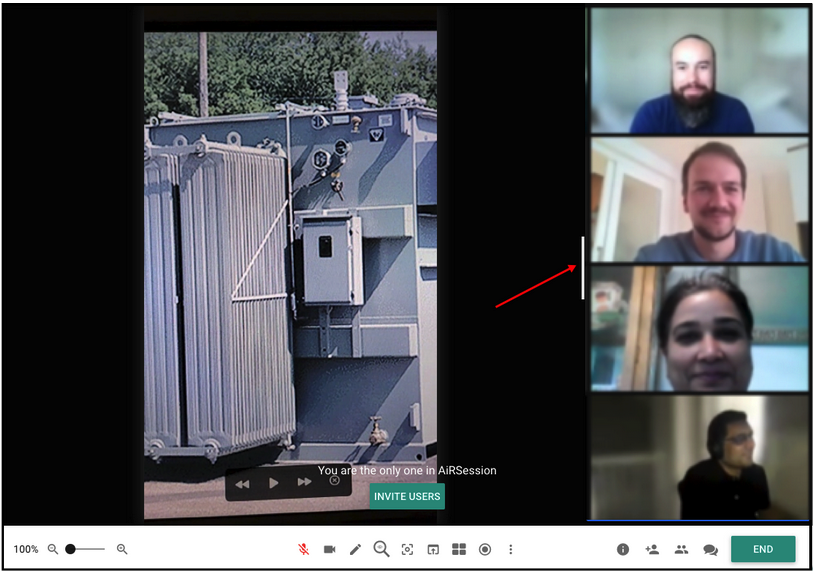Viewport: 816px width, 574px height.
Task: Open the three-dot more options menu
Action: (511, 549)
